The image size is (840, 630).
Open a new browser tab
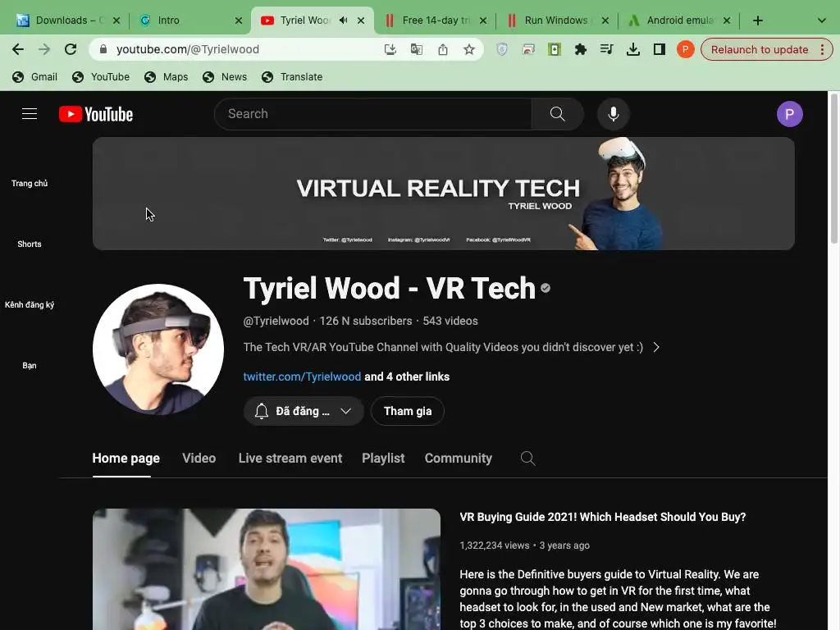pyautogui.click(x=757, y=21)
